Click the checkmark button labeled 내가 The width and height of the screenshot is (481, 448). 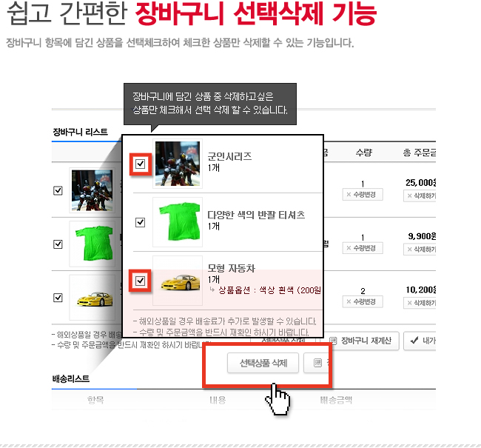click(420, 341)
